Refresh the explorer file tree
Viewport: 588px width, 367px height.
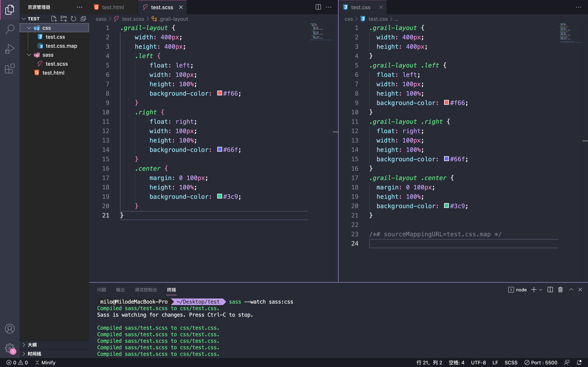click(x=73, y=19)
